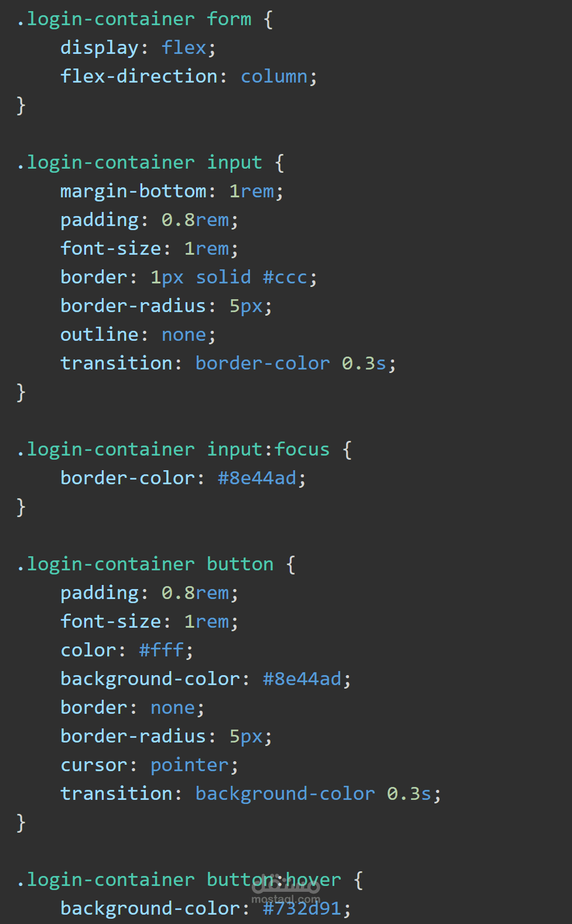Click the #8e44ad border-color value
Image resolution: width=572 pixels, height=924 pixels.
click(x=257, y=478)
